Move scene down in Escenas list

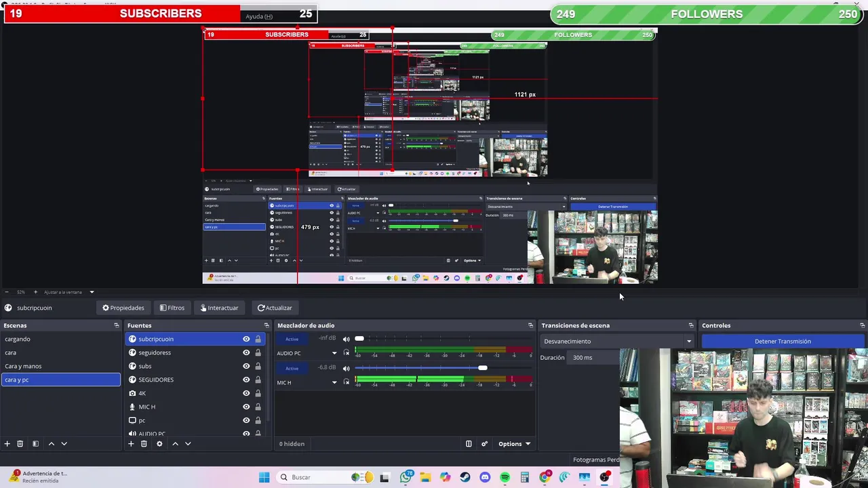pos(64,444)
